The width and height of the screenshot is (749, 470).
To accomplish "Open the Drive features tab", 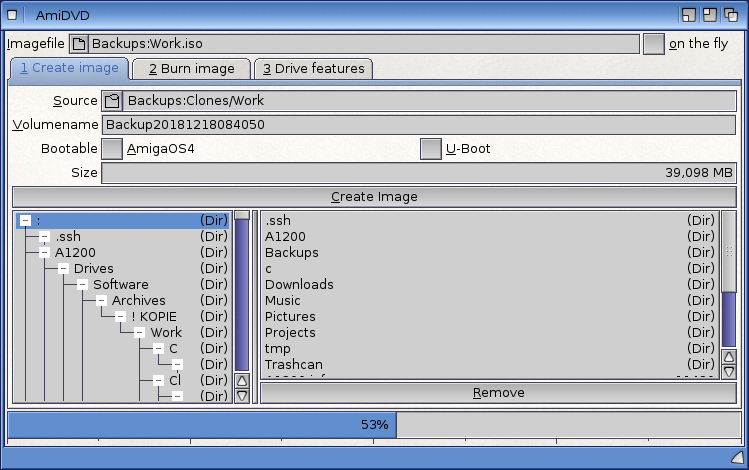I will (x=314, y=69).
